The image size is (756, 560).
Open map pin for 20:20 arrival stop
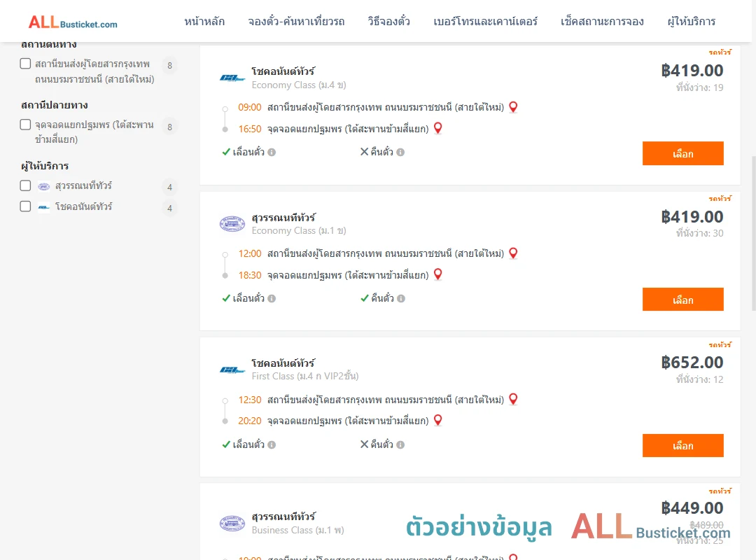[437, 420]
